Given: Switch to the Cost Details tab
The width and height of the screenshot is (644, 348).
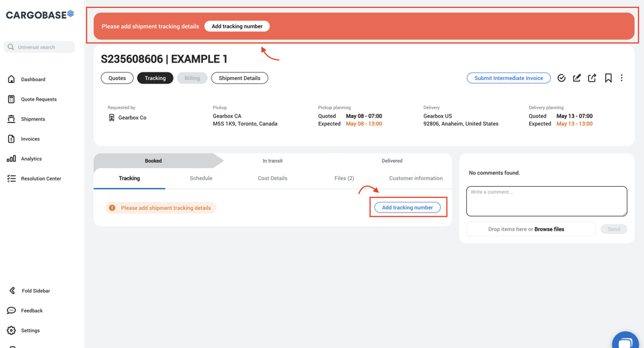Looking at the screenshot, I should (273, 178).
